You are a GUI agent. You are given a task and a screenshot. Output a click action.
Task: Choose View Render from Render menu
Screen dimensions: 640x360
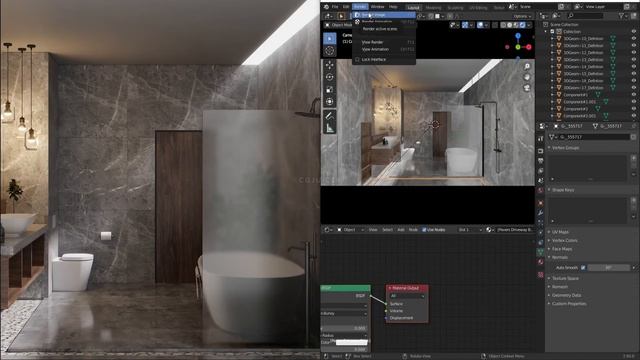click(x=384, y=42)
